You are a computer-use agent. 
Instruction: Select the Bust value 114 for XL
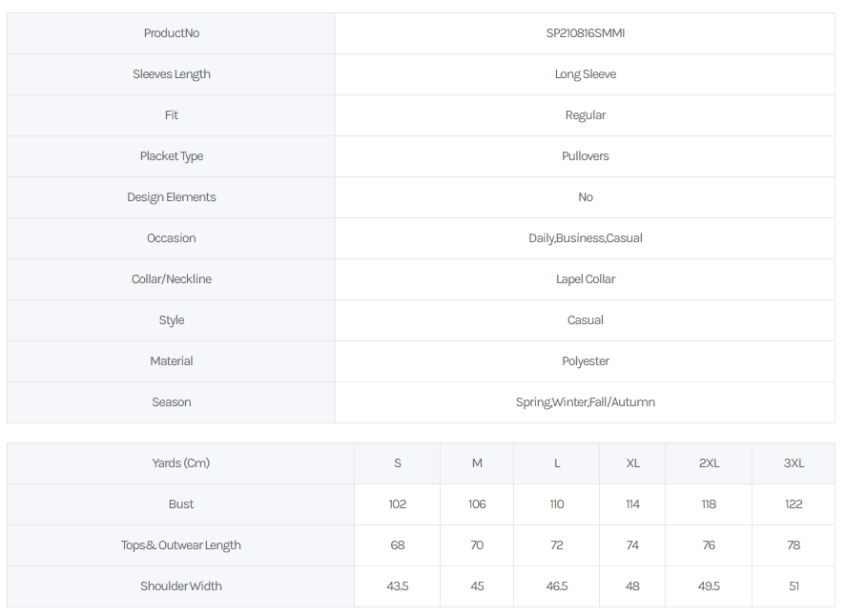pyautogui.click(x=632, y=504)
